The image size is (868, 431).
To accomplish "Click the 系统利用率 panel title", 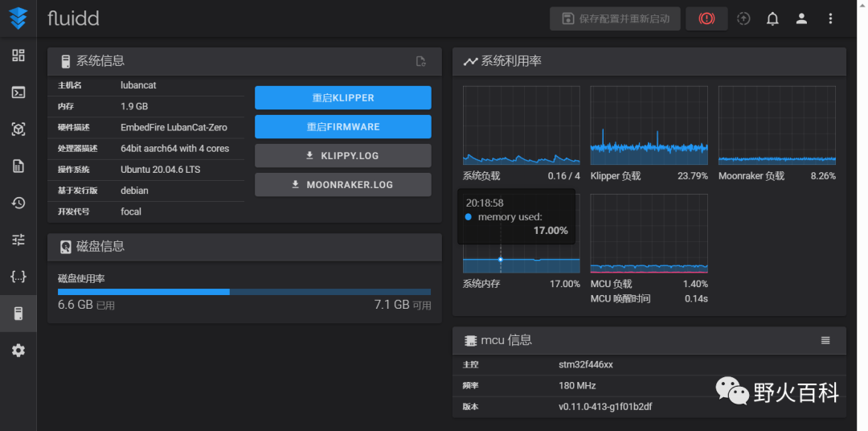I will pos(511,61).
